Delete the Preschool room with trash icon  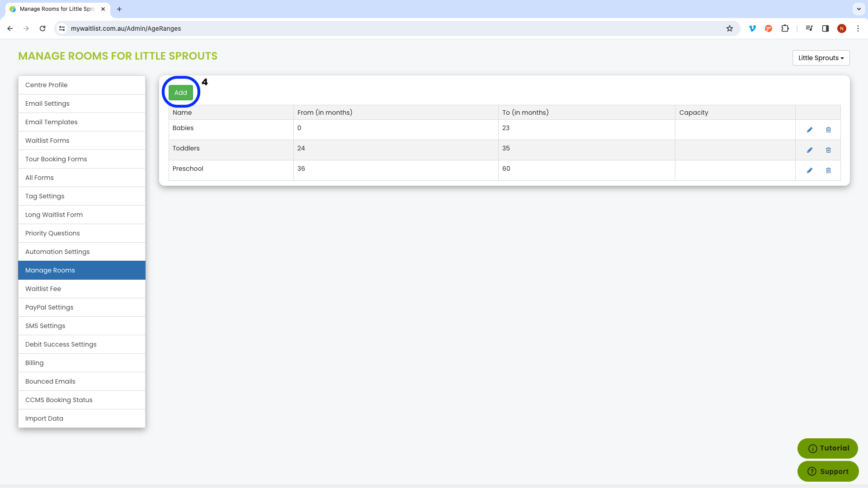pos(828,171)
